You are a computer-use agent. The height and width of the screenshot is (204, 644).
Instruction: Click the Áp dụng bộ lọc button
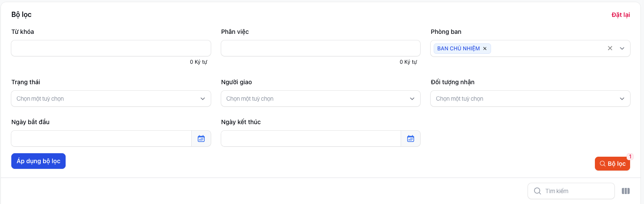coord(38,161)
